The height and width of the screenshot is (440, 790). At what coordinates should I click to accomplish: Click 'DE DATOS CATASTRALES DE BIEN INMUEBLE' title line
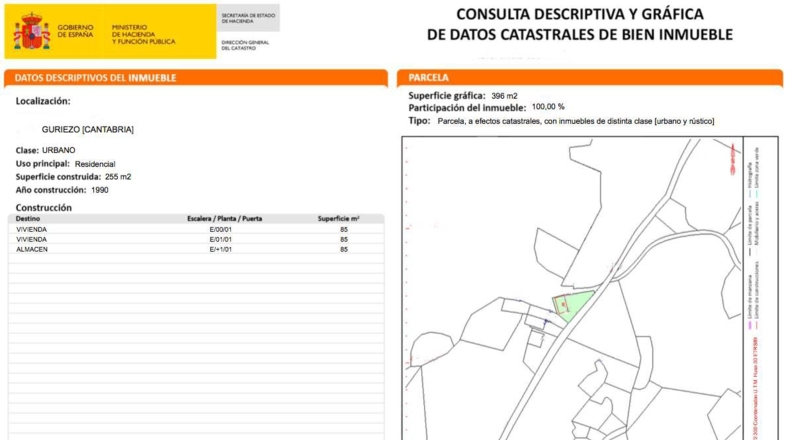coord(579,35)
